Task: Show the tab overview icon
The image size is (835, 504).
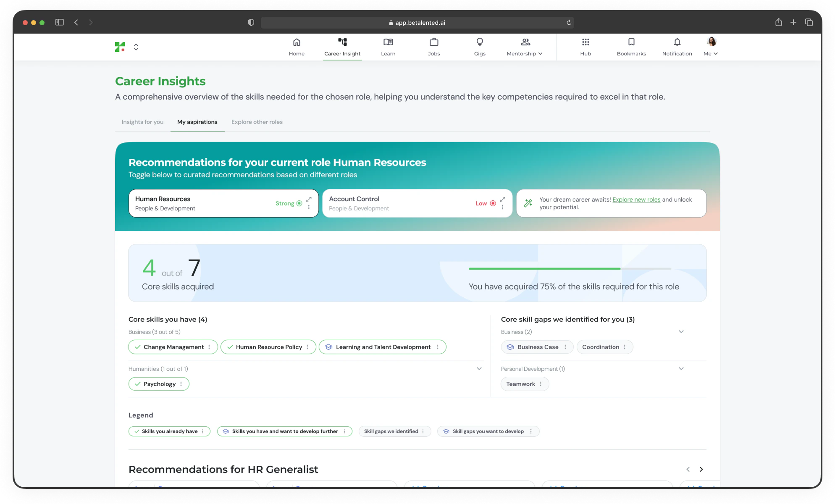Action: pos(809,22)
